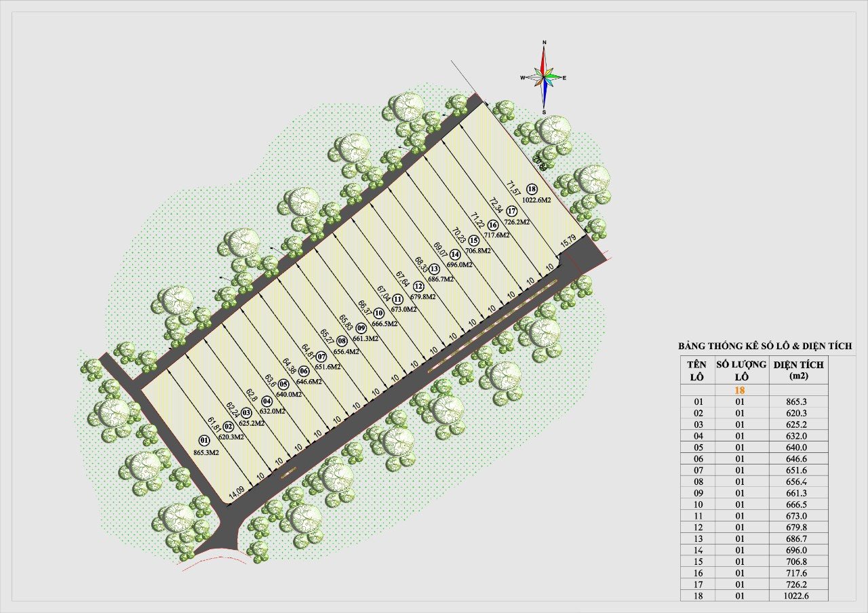This screenshot has width=868, height=613.
Task: Select table cell with area 666.5
Action: click(x=799, y=505)
